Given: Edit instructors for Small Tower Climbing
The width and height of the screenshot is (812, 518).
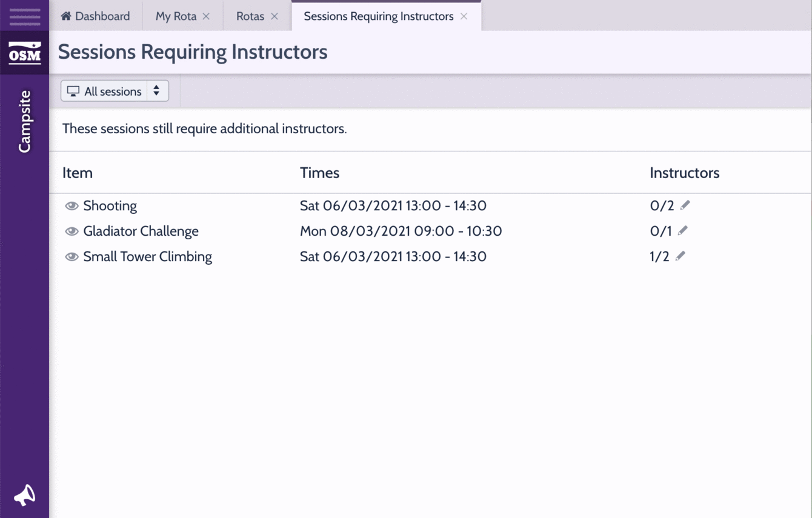Looking at the screenshot, I should 680,256.
